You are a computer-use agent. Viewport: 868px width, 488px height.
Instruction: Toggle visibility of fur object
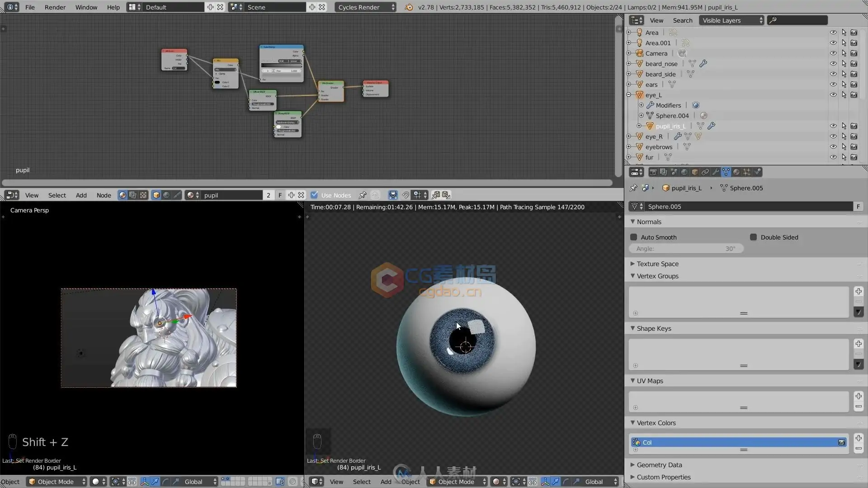pos(834,157)
